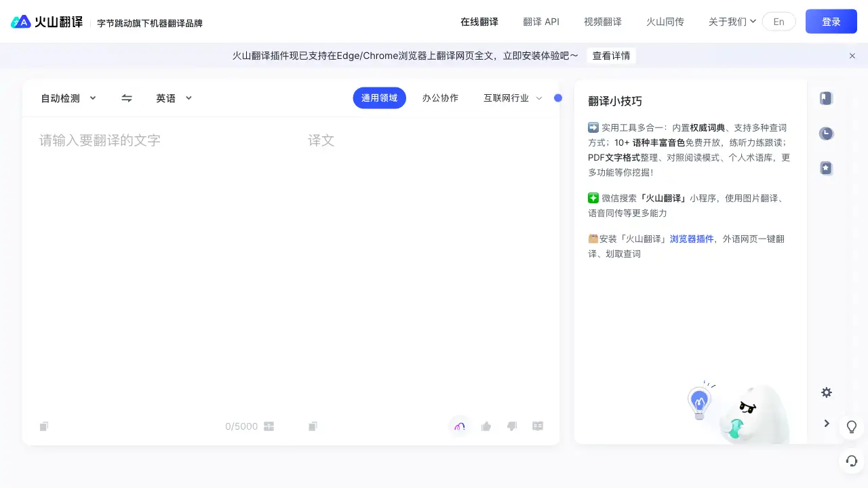Image resolution: width=868 pixels, height=488 pixels.
Task: Switch interface language with the En toggle
Action: click(778, 21)
